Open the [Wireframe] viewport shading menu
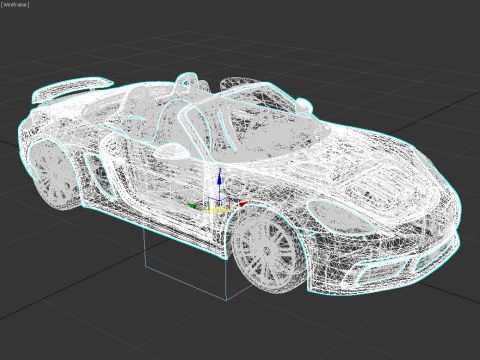Viewport: 480px width, 360px height. coord(15,5)
